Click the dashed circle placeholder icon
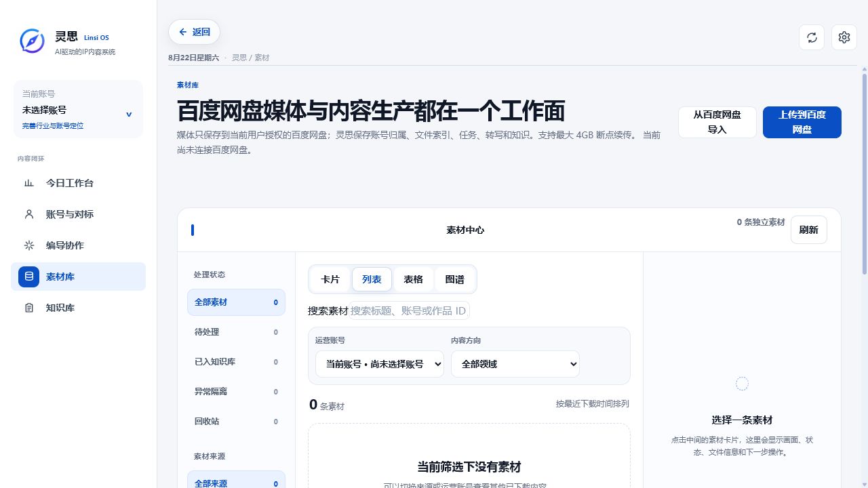Viewport: 868px width, 488px height. [742, 384]
